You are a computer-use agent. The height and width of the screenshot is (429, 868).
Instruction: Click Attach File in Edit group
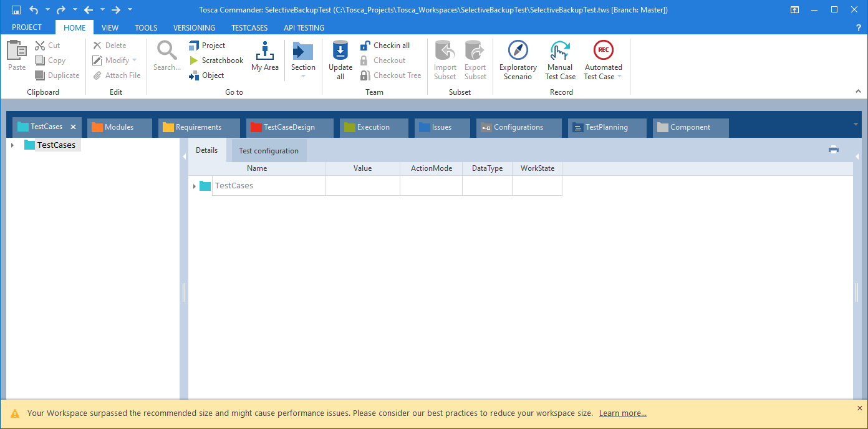117,75
